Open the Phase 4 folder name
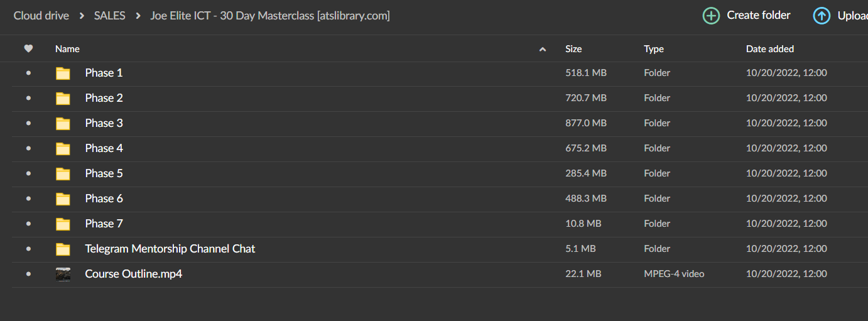 [104, 148]
